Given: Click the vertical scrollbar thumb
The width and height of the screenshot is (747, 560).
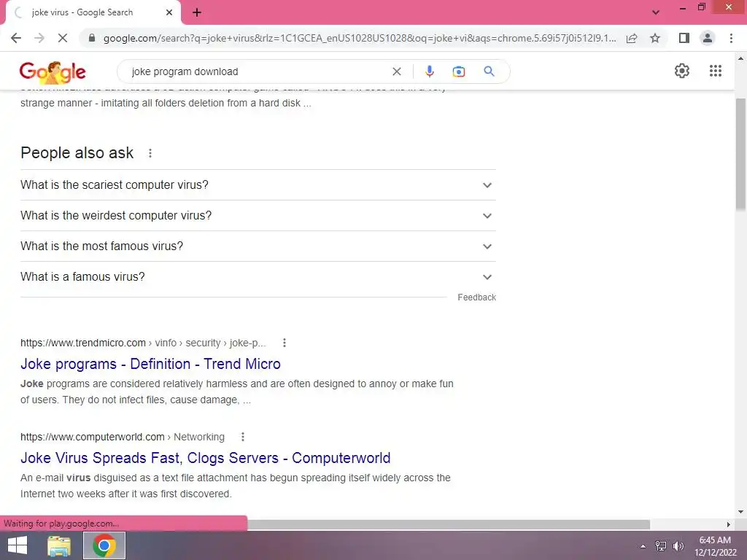Looking at the screenshot, I should [740, 155].
